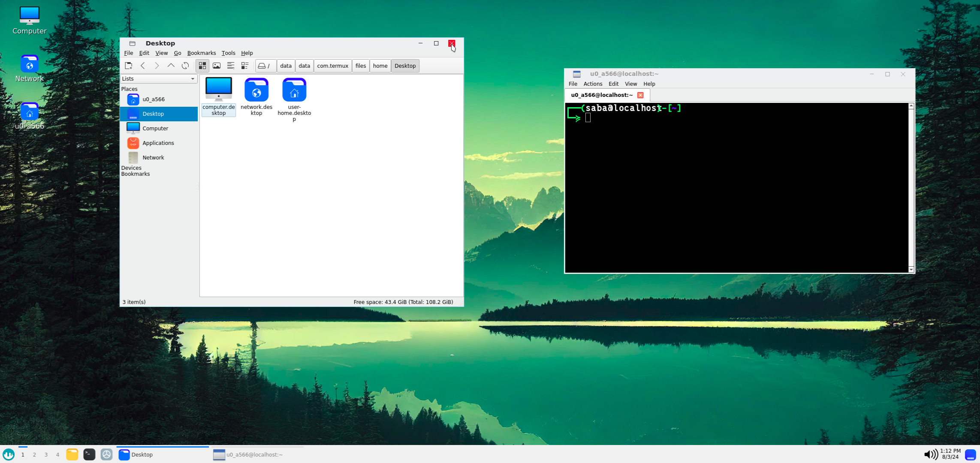The image size is (980, 463).
Task: Close the u0_a566@localhost terminal tab
Action: tap(640, 95)
